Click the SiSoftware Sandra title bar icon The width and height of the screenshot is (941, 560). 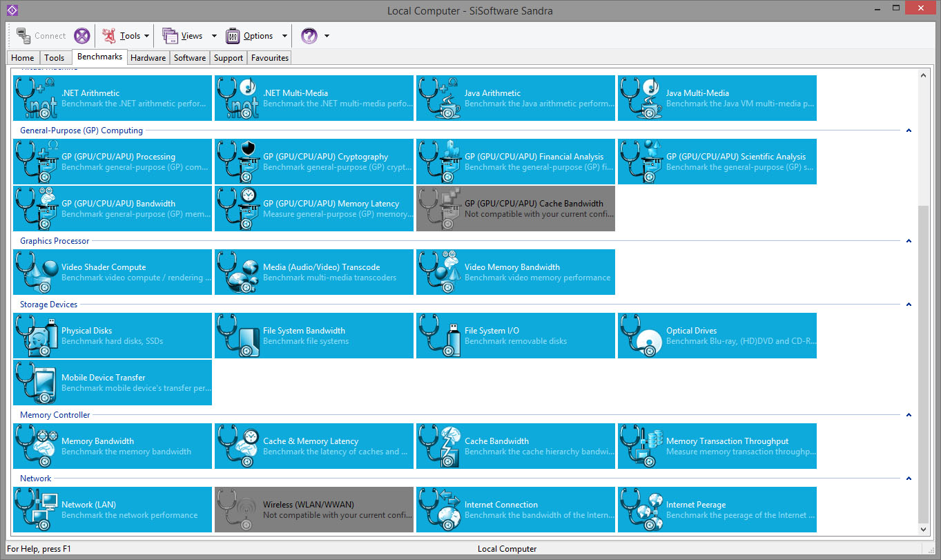(12, 10)
